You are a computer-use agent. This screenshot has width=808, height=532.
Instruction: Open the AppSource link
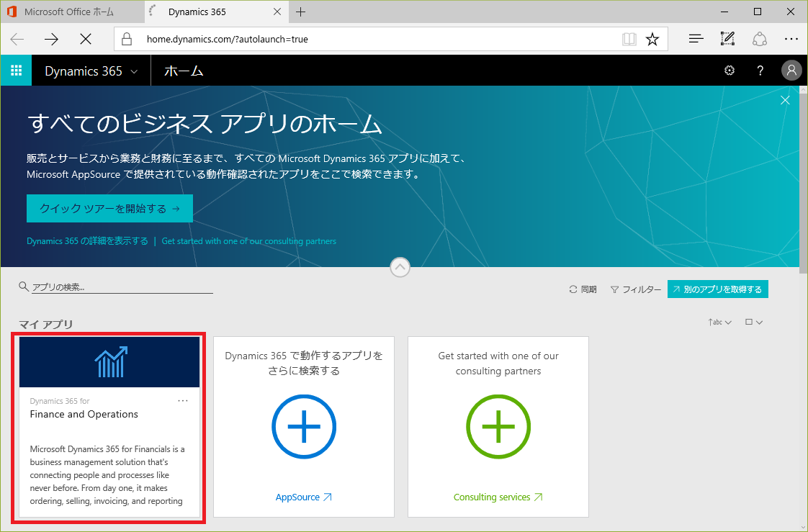pyautogui.click(x=303, y=497)
